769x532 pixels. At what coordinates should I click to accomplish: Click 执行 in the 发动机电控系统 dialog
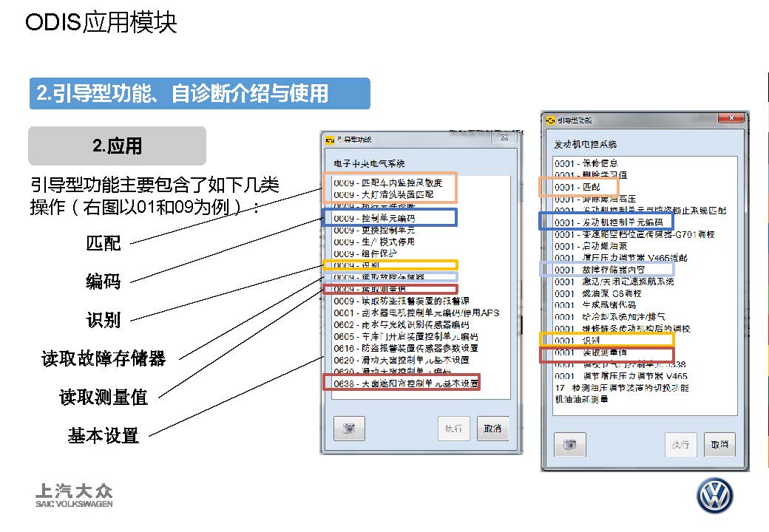click(680, 444)
